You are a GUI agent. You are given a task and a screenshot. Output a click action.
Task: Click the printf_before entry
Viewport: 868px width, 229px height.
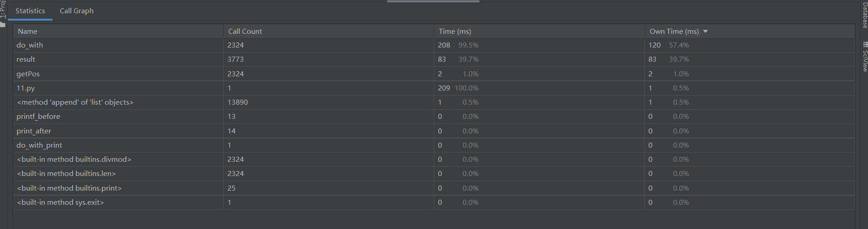(38, 117)
